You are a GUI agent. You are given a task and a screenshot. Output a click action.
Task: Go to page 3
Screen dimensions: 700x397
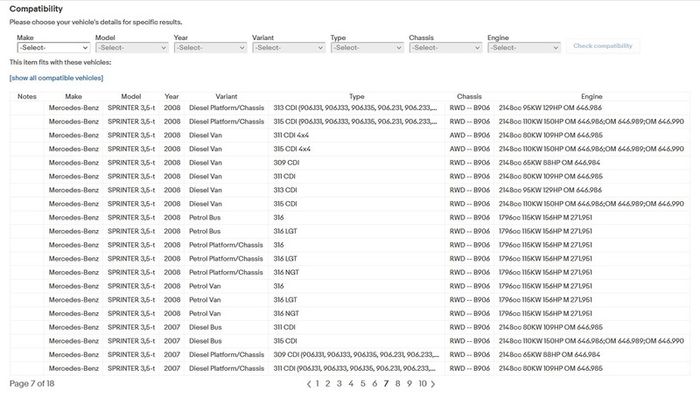click(x=339, y=384)
